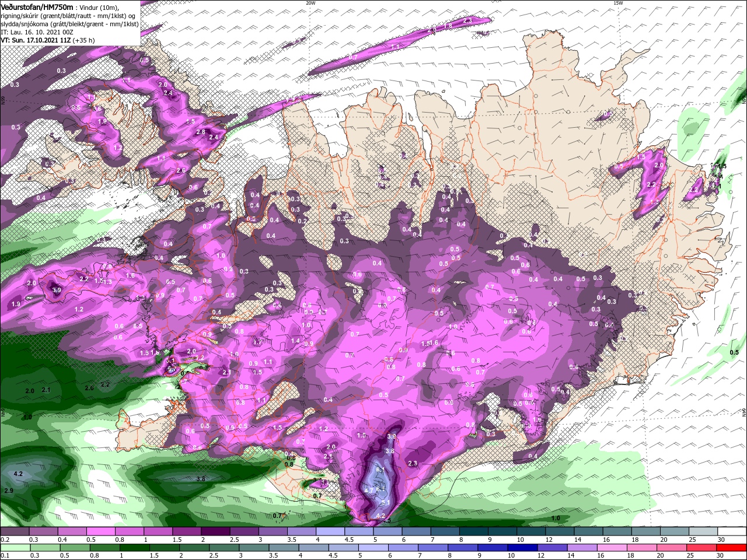
Task: Click the 0.2 swatch in the upper snow scale
Action: pos(15,532)
